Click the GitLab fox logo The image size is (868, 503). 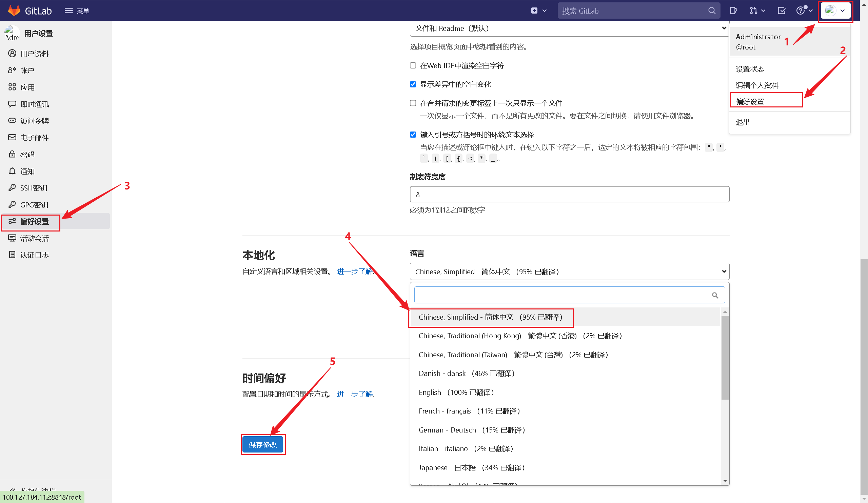(14, 10)
